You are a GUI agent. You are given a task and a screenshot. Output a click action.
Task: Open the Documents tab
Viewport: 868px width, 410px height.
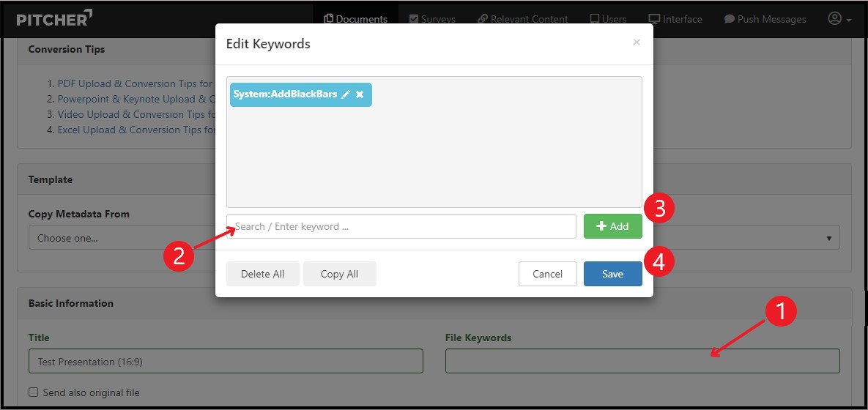(355, 19)
